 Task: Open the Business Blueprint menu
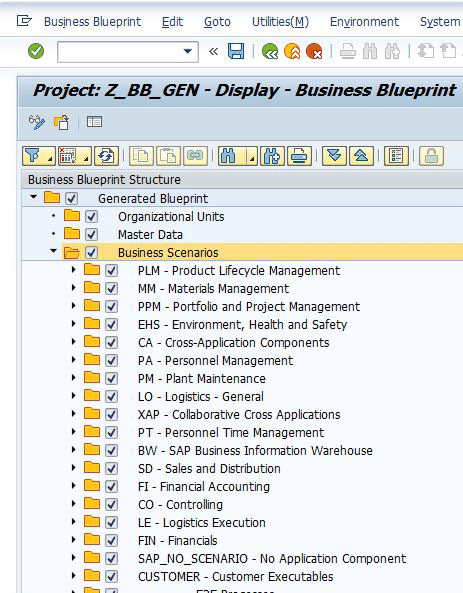pos(92,22)
